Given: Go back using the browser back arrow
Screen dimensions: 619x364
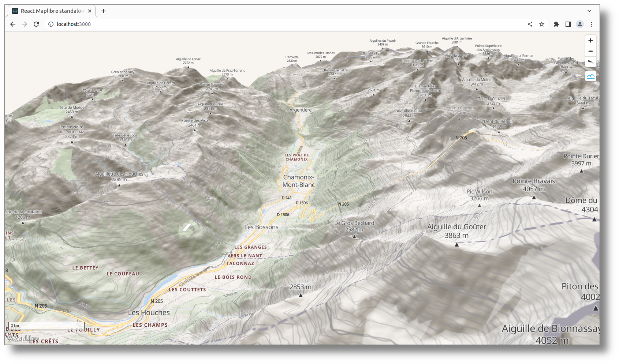Looking at the screenshot, I should coord(13,24).
